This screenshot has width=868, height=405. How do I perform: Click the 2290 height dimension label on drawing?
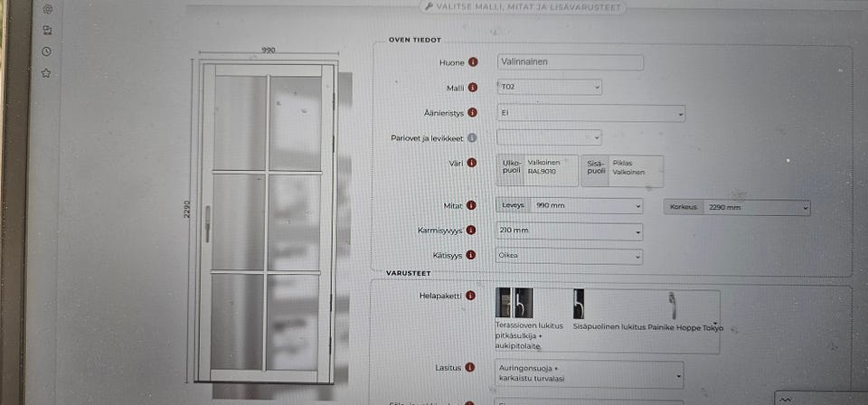pos(187,209)
